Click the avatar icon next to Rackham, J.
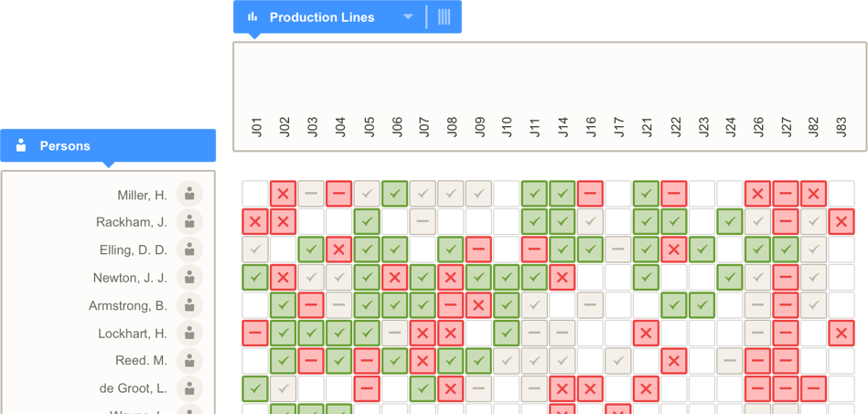This screenshot has width=868, height=414. coord(189,222)
